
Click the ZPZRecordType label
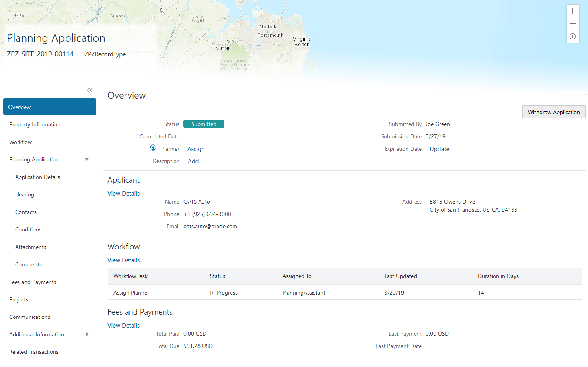click(105, 54)
